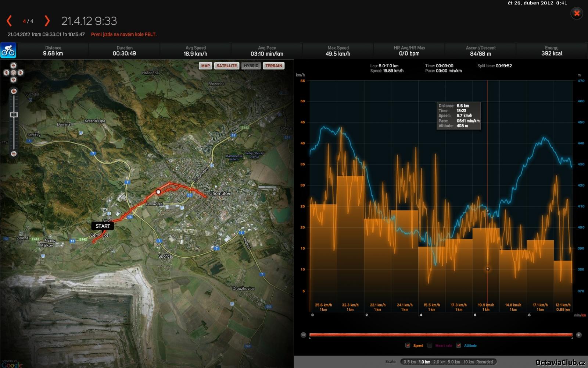Uncheck the Speed graph checkbox
The height and width of the screenshot is (368, 588).
(x=408, y=345)
